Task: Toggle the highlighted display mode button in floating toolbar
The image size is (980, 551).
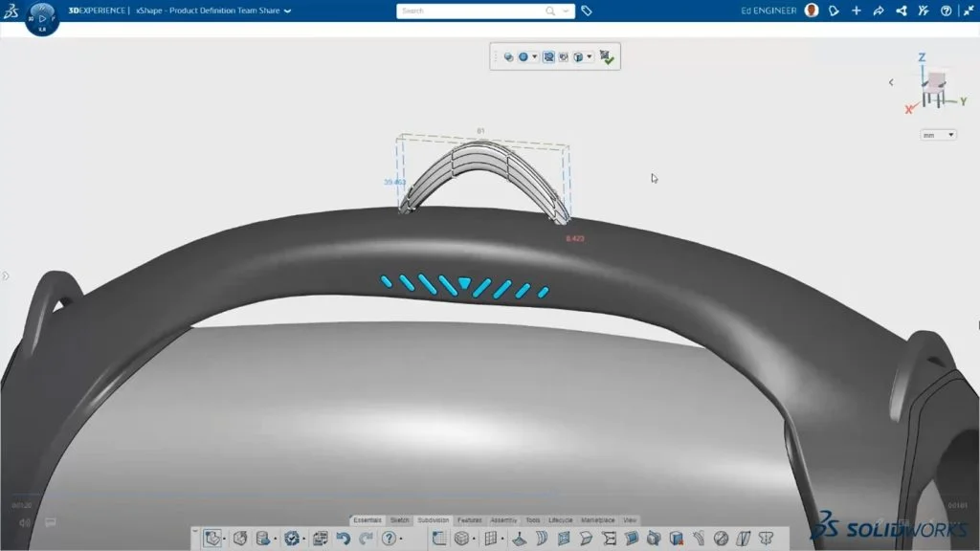Action: (x=549, y=57)
